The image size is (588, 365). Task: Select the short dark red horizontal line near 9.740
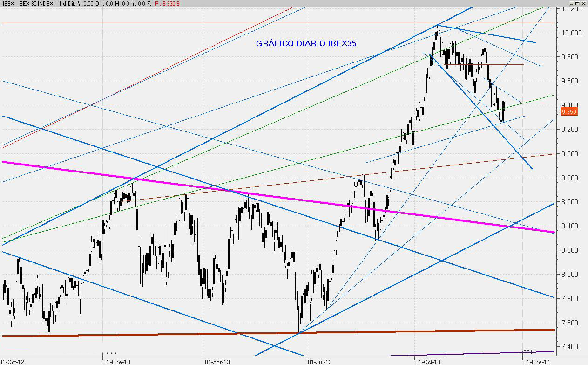point(503,64)
